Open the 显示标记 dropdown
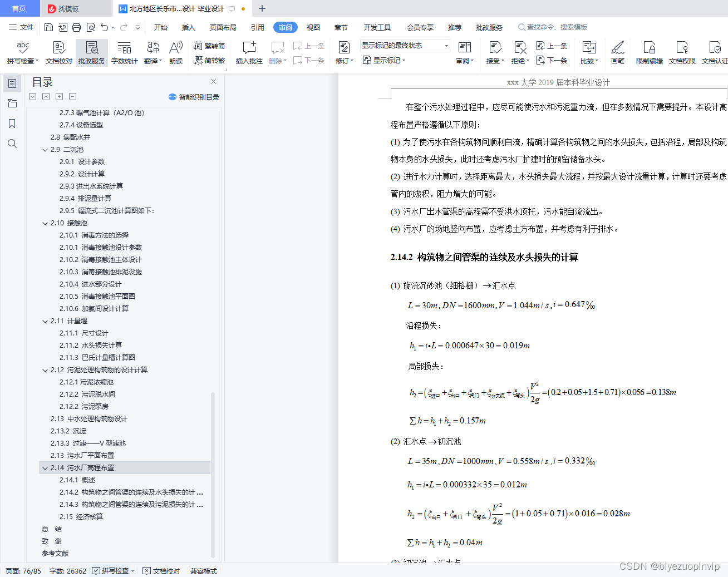The width and height of the screenshot is (728, 577). [384, 61]
